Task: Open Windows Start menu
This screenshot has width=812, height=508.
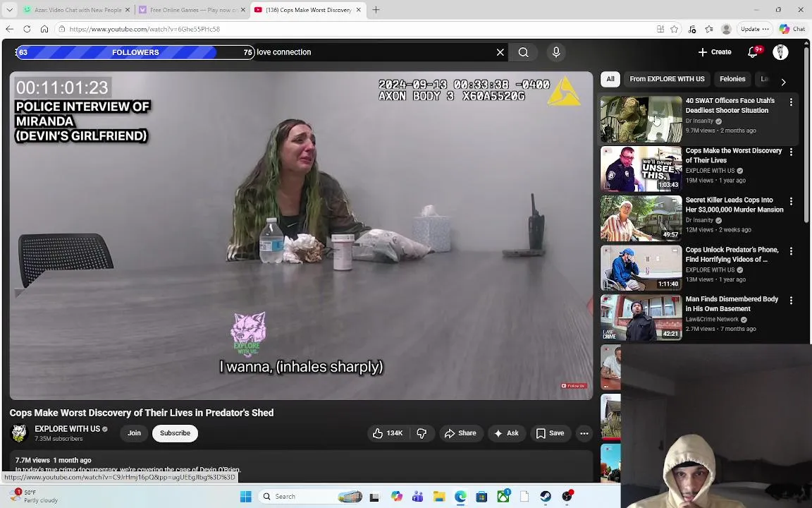Action: pos(246,497)
